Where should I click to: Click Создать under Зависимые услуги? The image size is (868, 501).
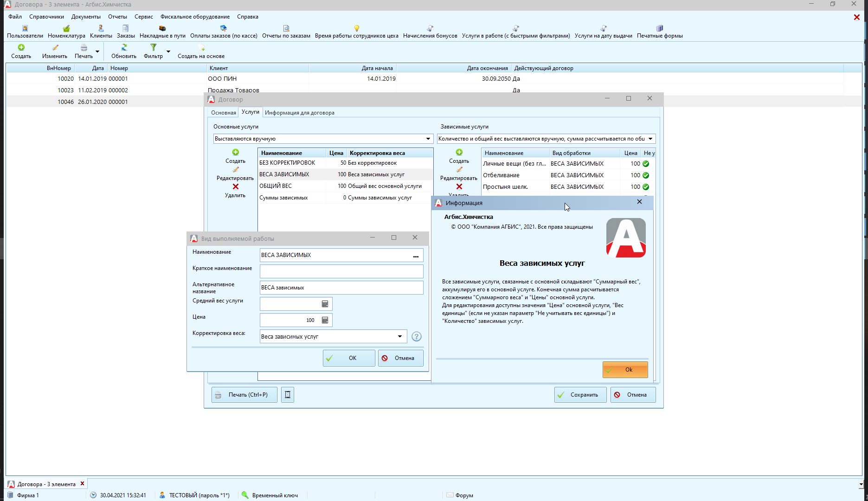pyautogui.click(x=459, y=156)
